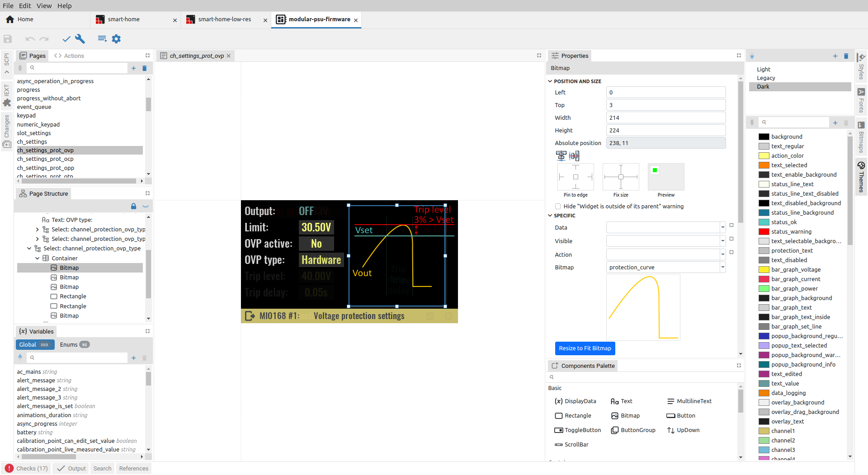The height and width of the screenshot is (475, 868).
Task: Open the Styles side panel
Action: point(861,66)
